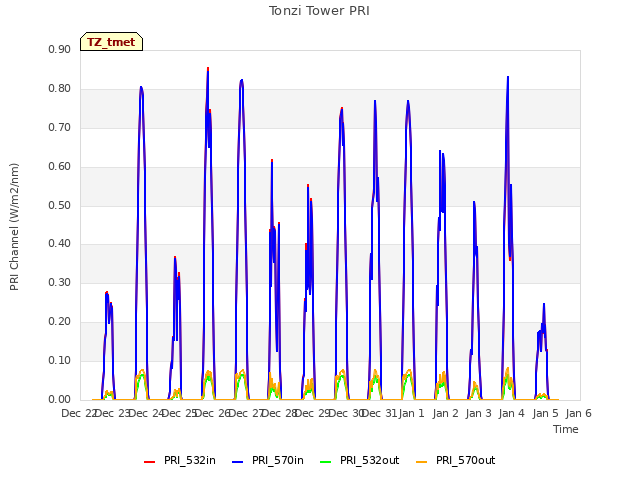Viewport: 640px width, 480px height.
Task: Click the 0.60 y-axis tick label
Action: [60, 167]
